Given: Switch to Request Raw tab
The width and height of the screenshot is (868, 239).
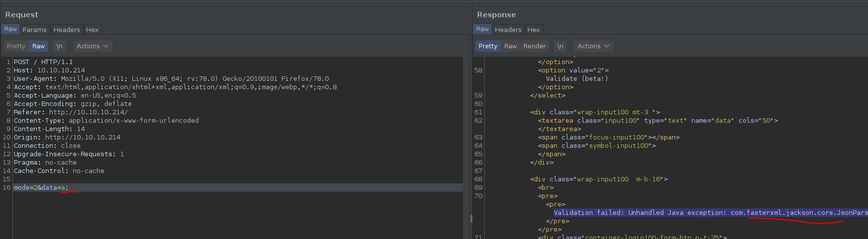Looking at the screenshot, I should point(10,29).
